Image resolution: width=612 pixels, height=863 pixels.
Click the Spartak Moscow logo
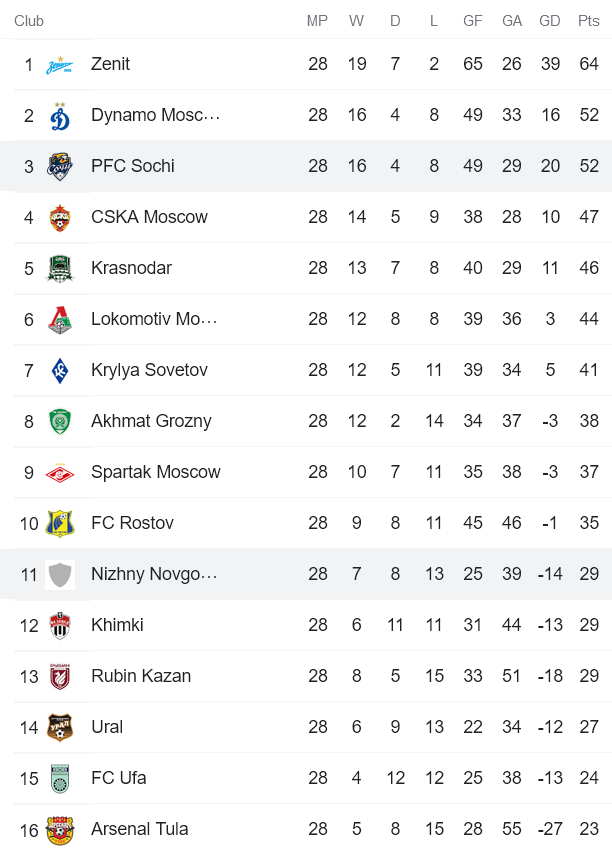coord(60,473)
